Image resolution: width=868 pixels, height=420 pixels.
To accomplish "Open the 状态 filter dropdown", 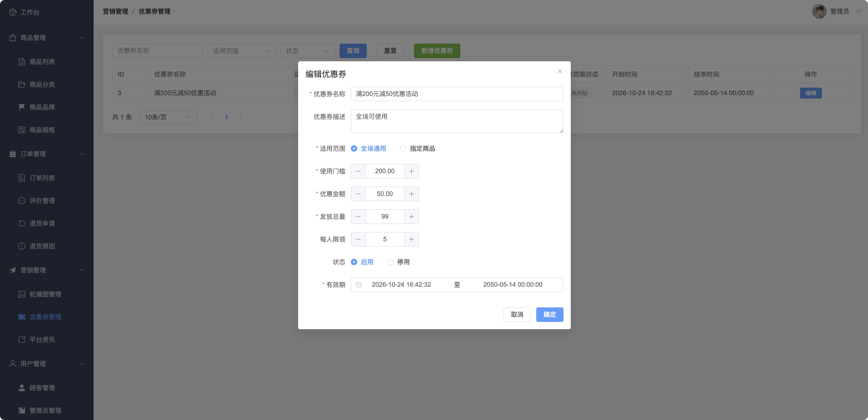I will pyautogui.click(x=307, y=51).
